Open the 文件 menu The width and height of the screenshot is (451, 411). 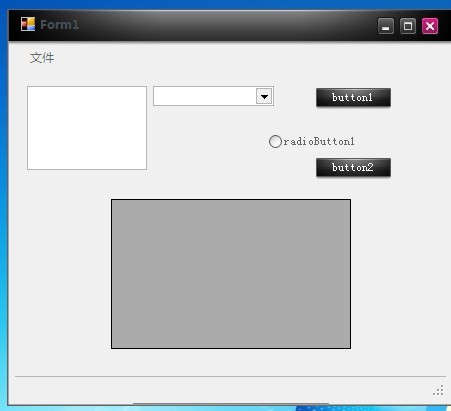click(42, 58)
